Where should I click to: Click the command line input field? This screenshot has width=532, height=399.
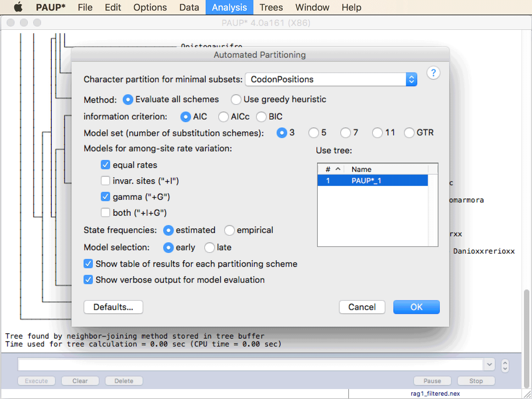coord(251,365)
